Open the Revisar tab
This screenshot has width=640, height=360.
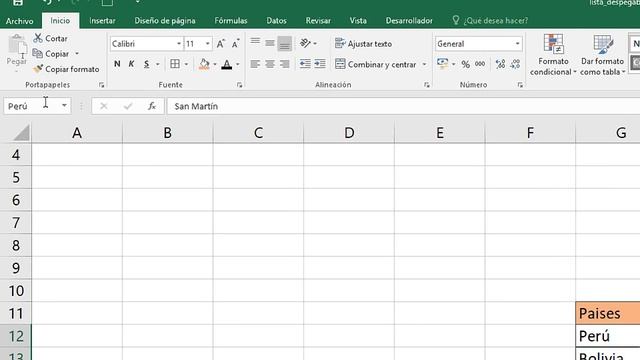[x=318, y=20]
